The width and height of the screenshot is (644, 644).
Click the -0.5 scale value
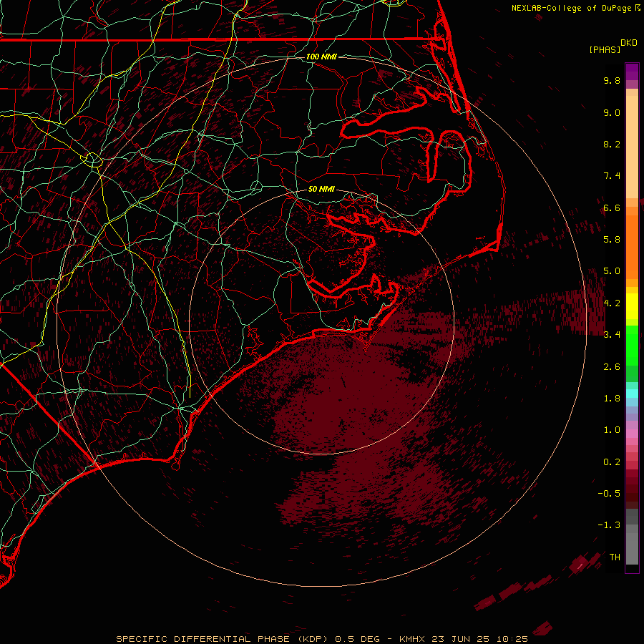coord(609,494)
